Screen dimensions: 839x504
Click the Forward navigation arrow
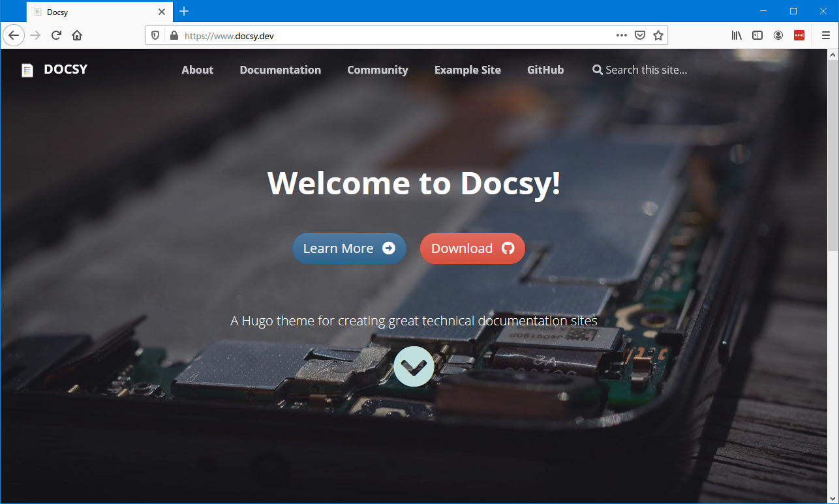coord(35,35)
